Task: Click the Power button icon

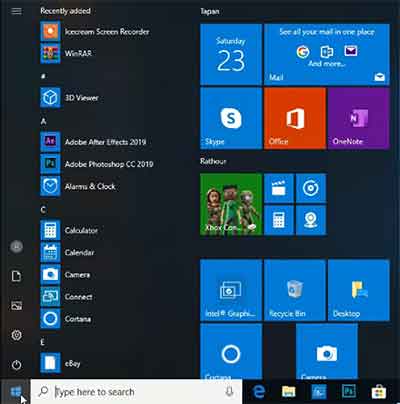Action: 17,365
